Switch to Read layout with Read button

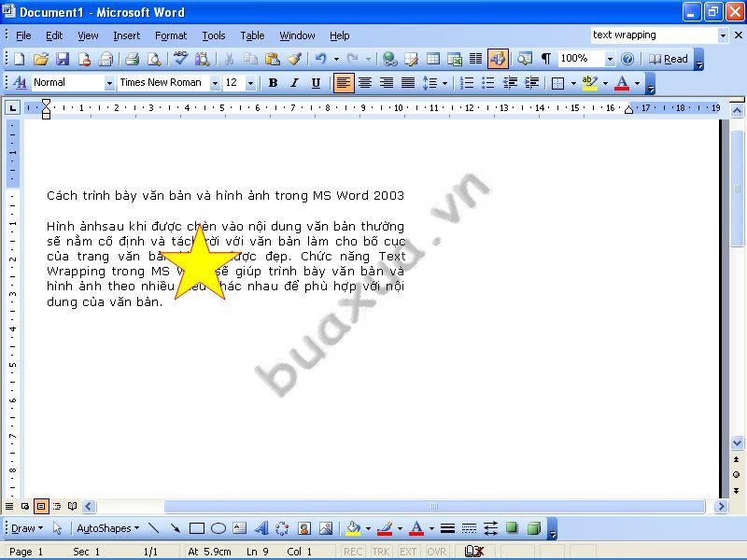(669, 59)
